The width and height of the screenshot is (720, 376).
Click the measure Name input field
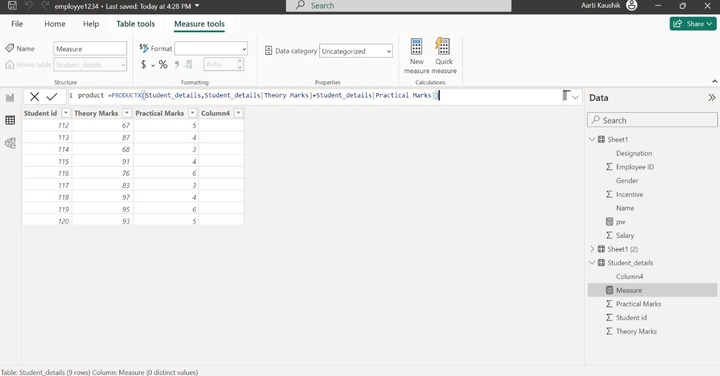point(90,49)
